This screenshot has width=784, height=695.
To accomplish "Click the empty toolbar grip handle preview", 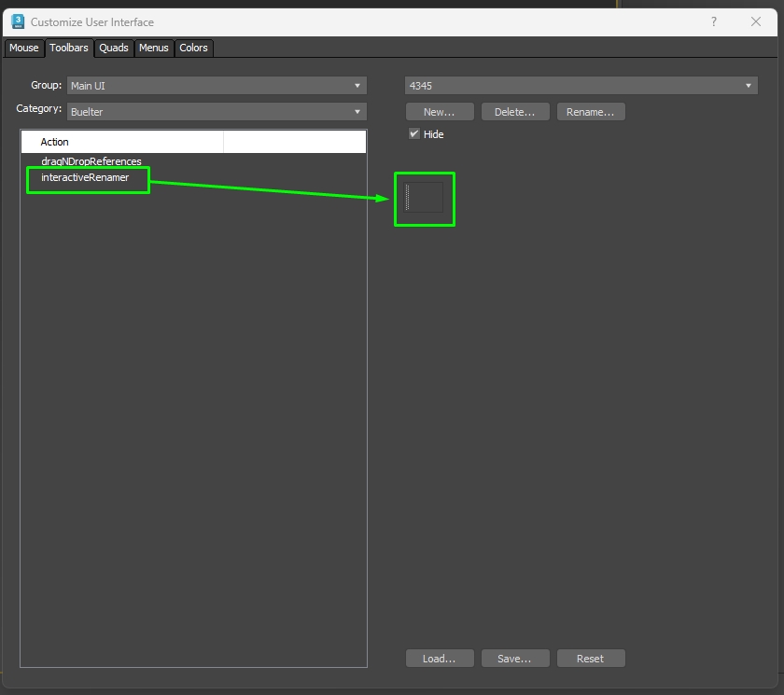I will tap(408, 198).
